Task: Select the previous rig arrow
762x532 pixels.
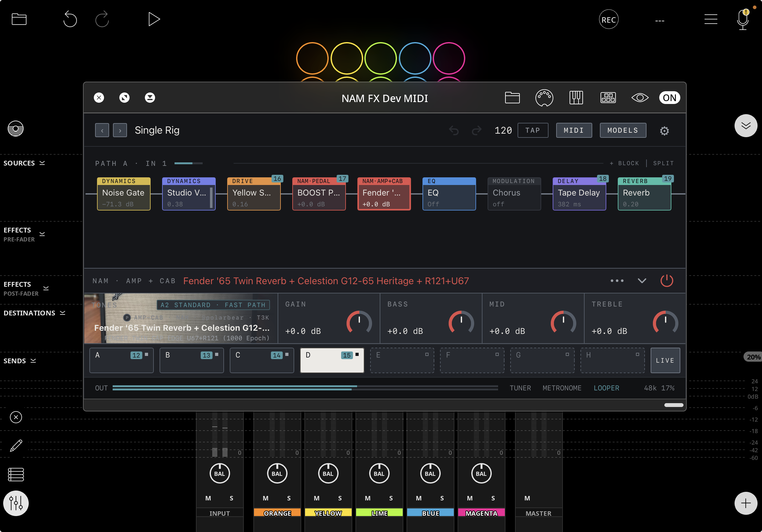Action: click(x=102, y=130)
